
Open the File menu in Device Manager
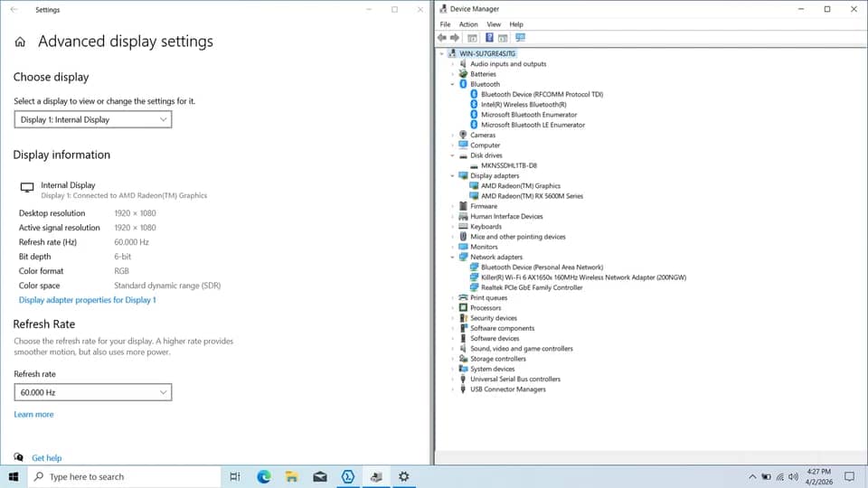(x=445, y=24)
